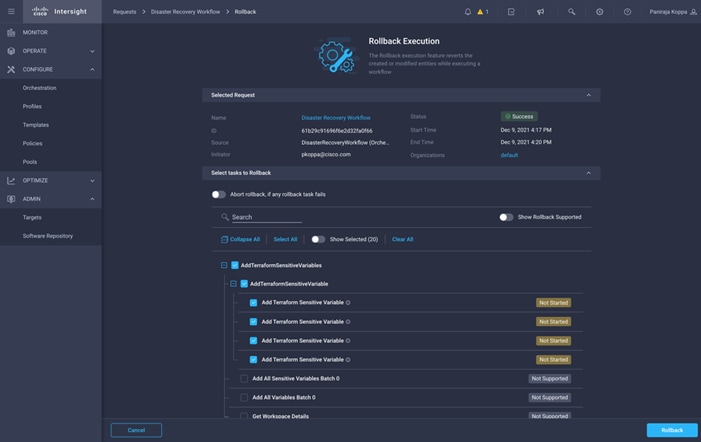Click the Optimize graph icon
The width and height of the screenshot is (701, 442).
pyautogui.click(x=11, y=181)
